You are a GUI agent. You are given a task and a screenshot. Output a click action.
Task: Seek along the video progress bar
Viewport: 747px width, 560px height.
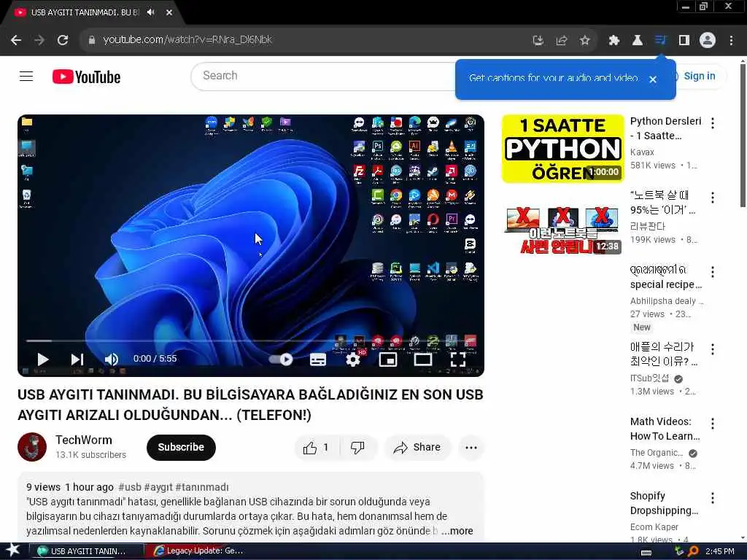pos(251,341)
